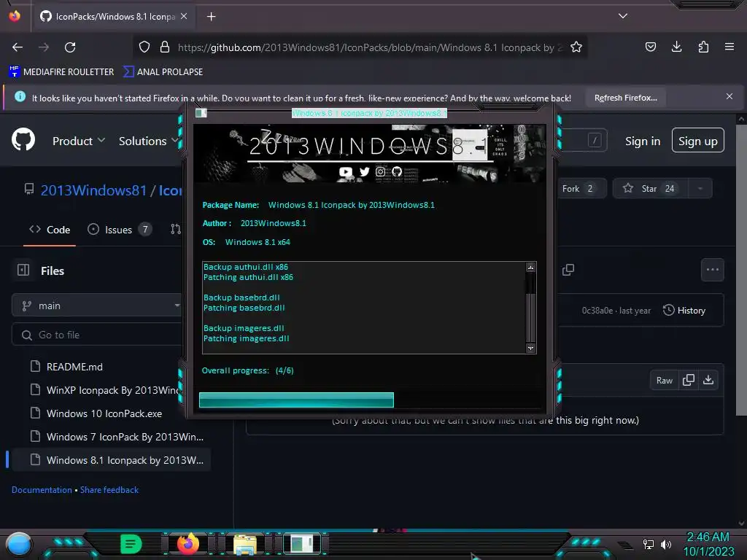Image resolution: width=747 pixels, height=560 pixels.
Task: Click the padlock site info icon
Action: coord(165,47)
